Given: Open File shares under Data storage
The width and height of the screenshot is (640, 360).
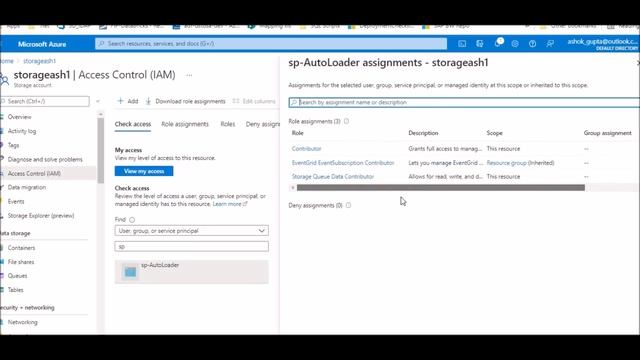Looking at the screenshot, I should tap(21, 262).
